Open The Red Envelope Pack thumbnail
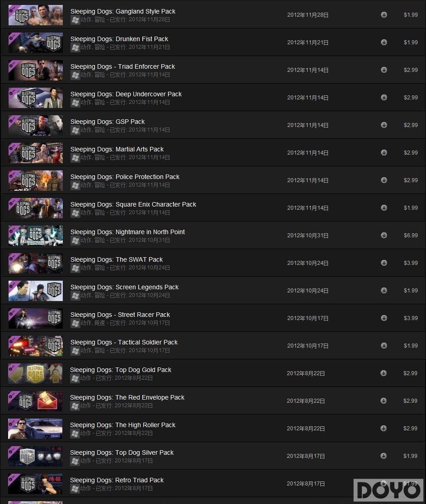426x504 pixels. [x=35, y=401]
